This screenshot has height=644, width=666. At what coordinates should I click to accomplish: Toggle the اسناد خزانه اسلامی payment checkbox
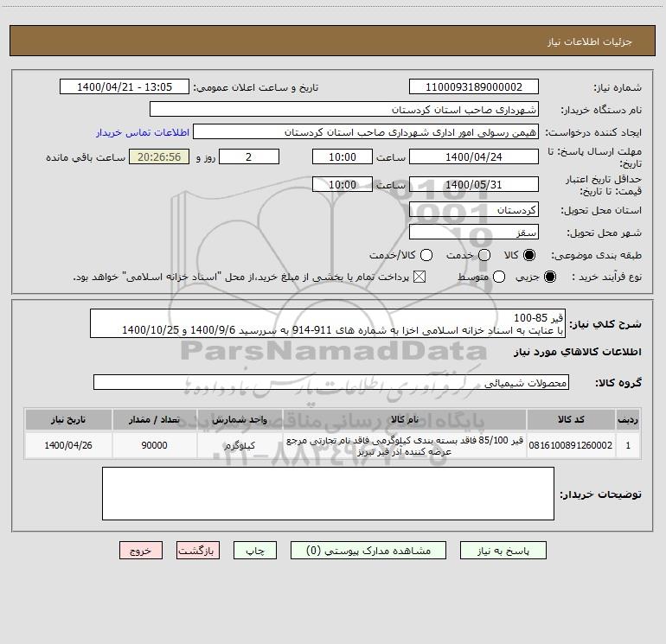pos(419,277)
